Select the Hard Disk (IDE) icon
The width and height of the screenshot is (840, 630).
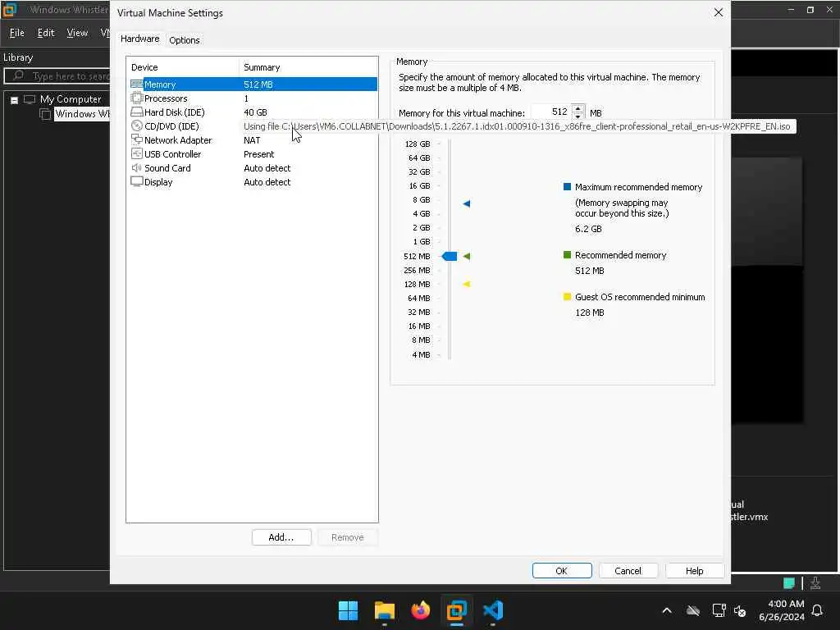coord(137,112)
